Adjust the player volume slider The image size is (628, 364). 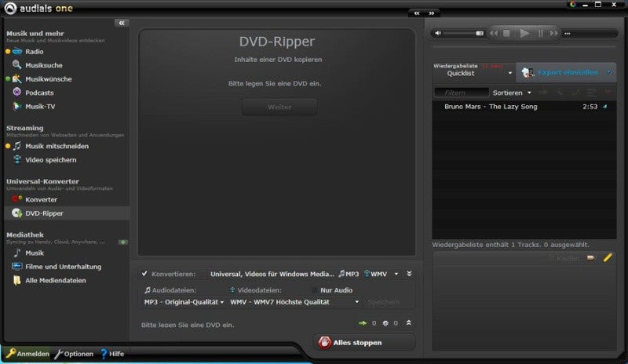click(463, 33)
